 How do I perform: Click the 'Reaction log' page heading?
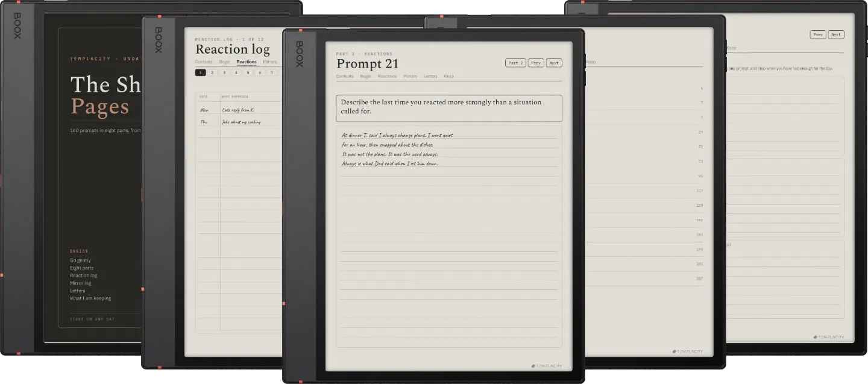click(233, 49)
